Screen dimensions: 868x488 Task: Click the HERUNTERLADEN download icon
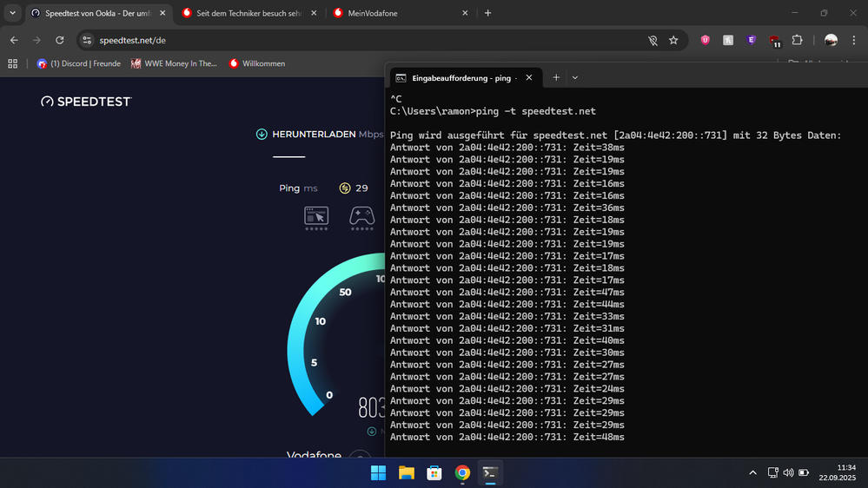pos(262,135)
